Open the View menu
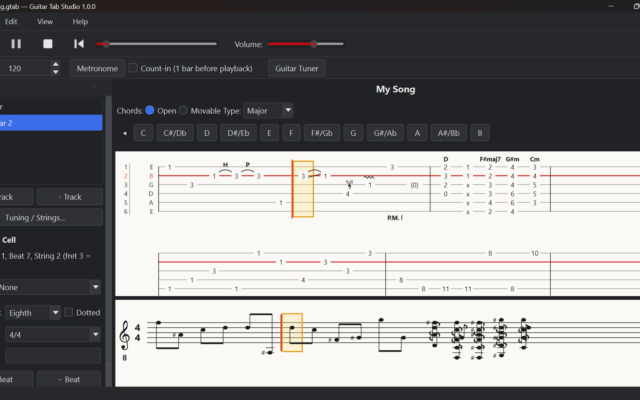The image size is (640, 400). pyautogui.click(x=45, y=22)
